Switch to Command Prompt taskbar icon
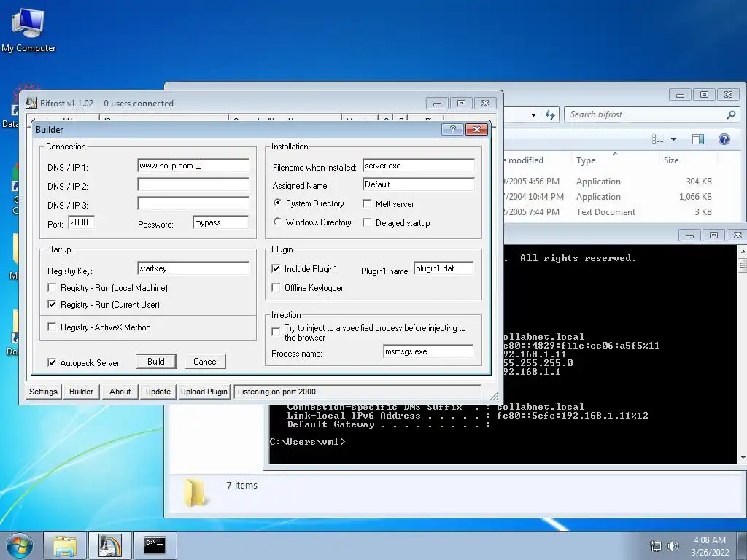Viewport: 747px width, 560px height. (x=155, y=545)
